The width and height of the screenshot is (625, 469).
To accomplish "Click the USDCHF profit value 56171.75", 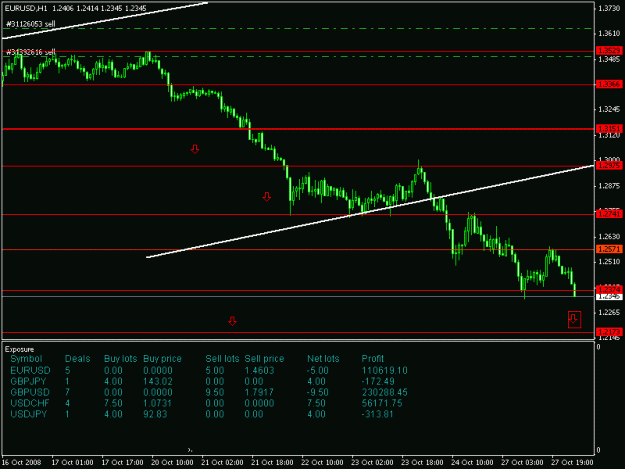I will [x=382, y=403].
